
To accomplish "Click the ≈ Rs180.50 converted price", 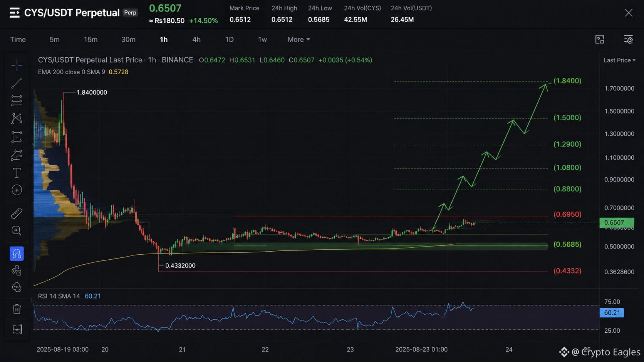I will [167, 21].
